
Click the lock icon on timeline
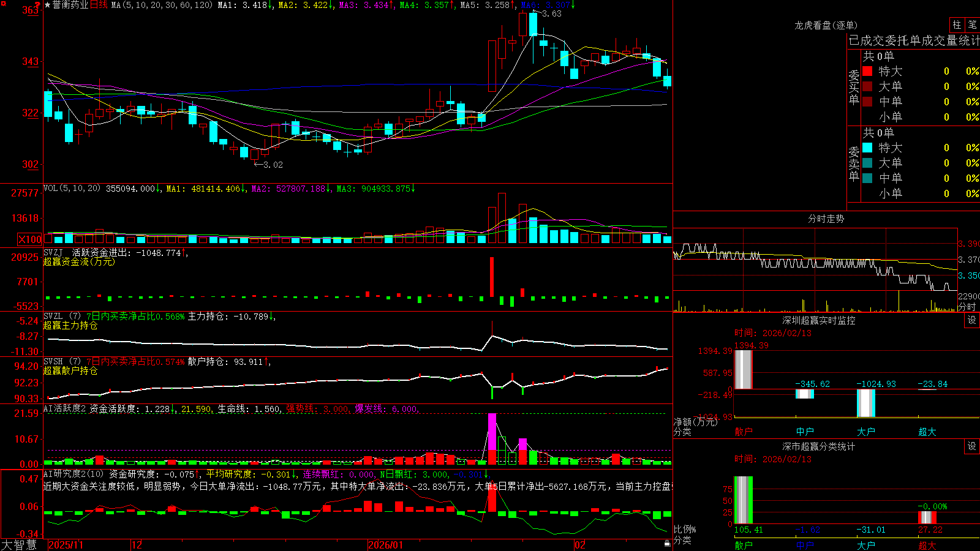click(667, 543)
